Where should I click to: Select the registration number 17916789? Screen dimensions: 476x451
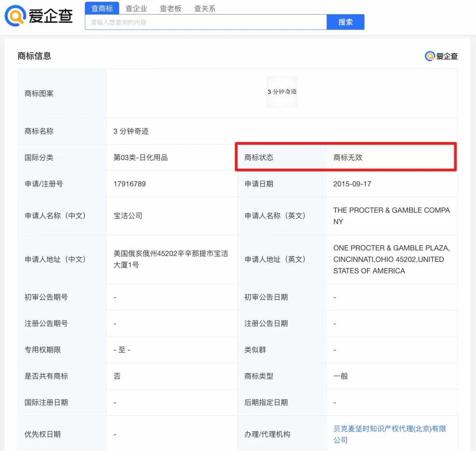[130, 184]
